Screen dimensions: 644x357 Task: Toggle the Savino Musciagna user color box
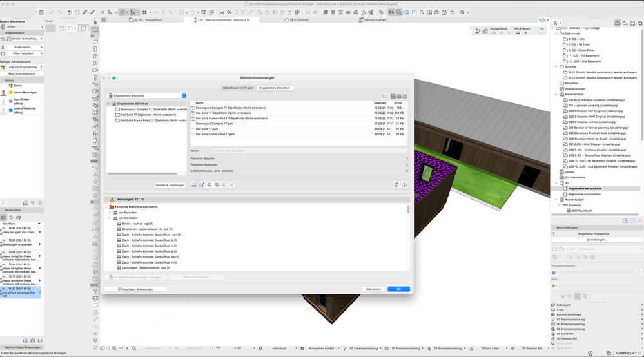(11, 92)
